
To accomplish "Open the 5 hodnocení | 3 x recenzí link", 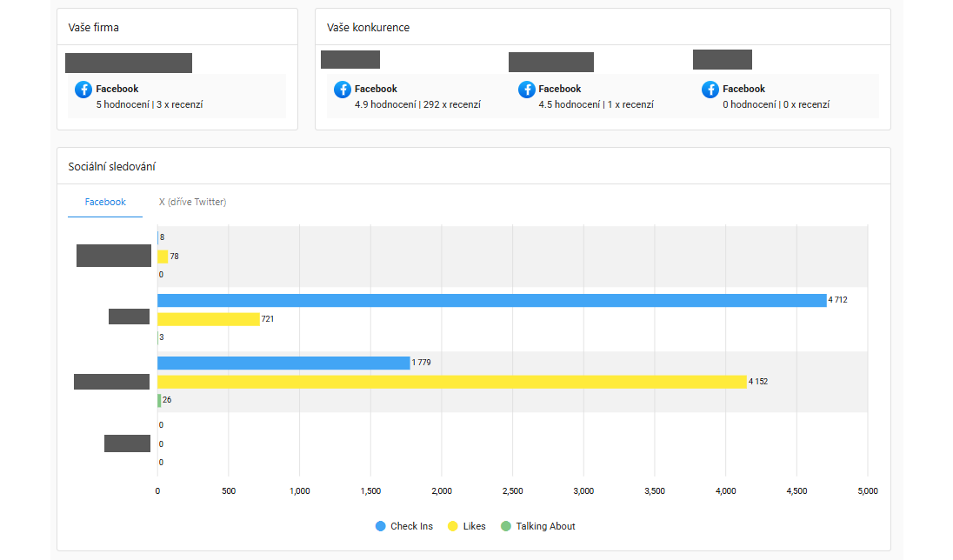I will pos(150,104).
